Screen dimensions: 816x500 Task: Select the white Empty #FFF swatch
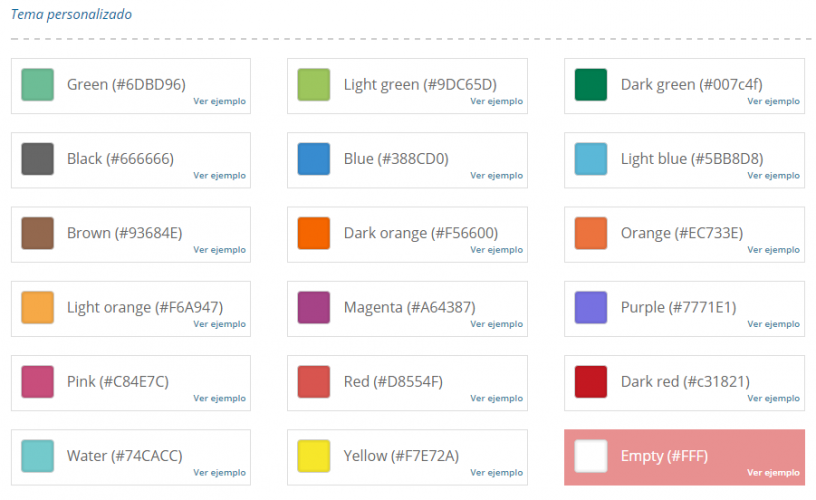(x=591, y=456)
